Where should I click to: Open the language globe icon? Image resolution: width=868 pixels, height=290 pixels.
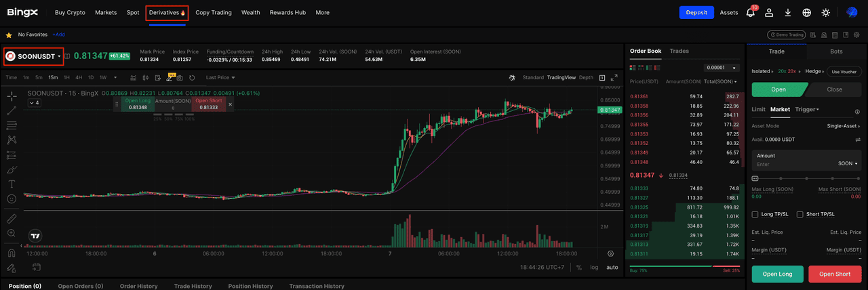[806, 12]
